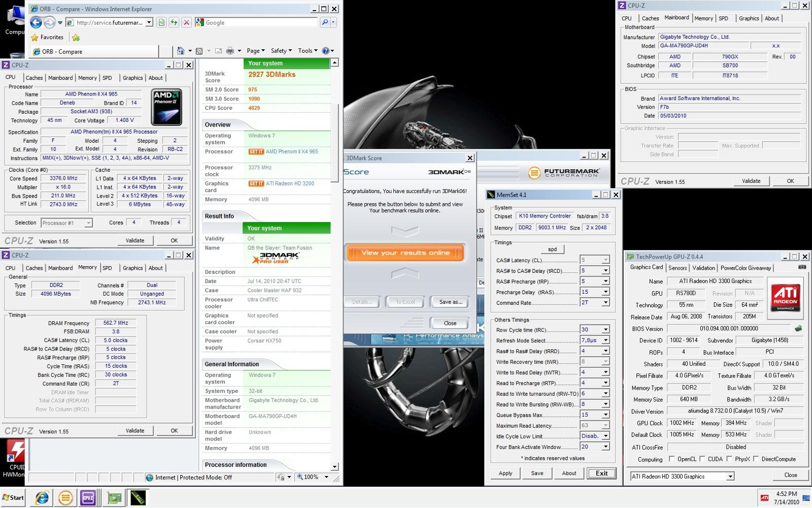The width and height of the screenshot is (812, 508).
Task: Open Refresh Mode Select dropdown
Action: click(605, 340)
